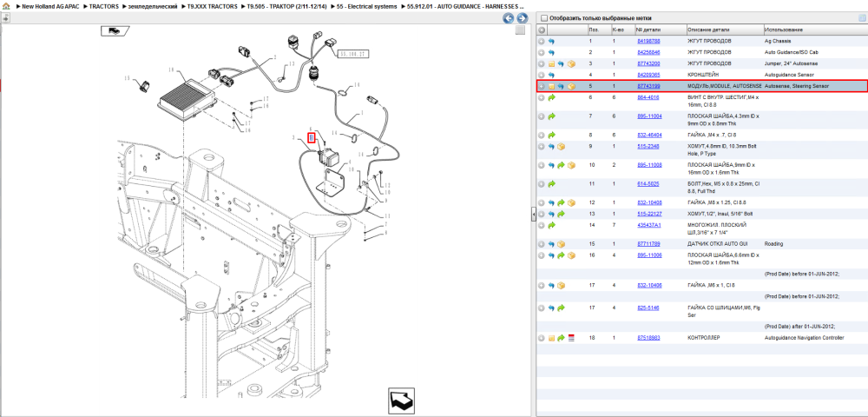Expand row for part 87743200

[x=542, y=64]
